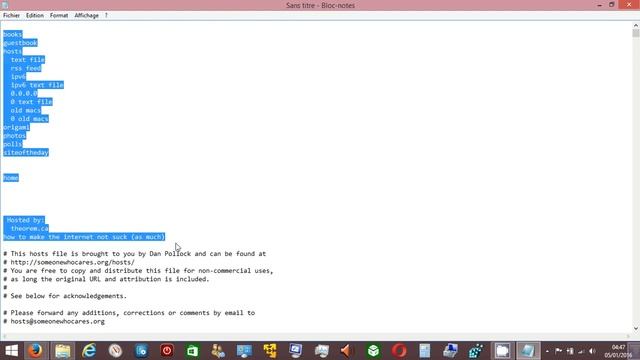Click the 'http://someonewhocares.org/hosts/' URL text
Viewport: 640px width, 360px height.
pos(72,262)
